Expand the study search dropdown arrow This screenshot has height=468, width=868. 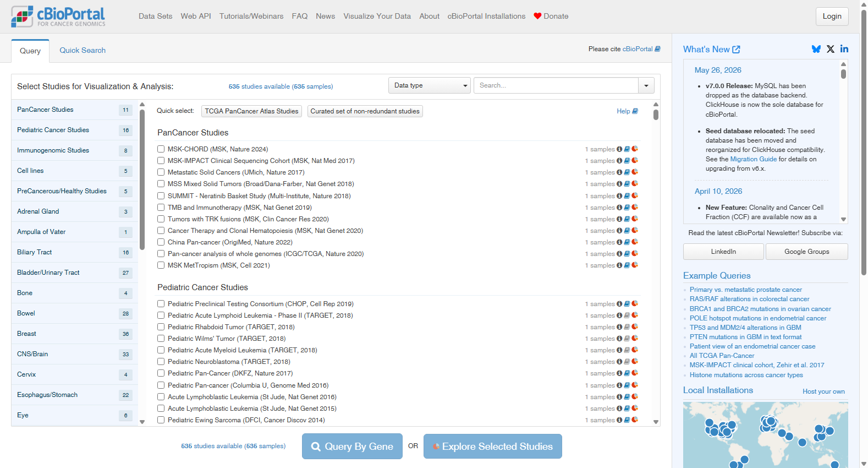[x=646, y=85]
